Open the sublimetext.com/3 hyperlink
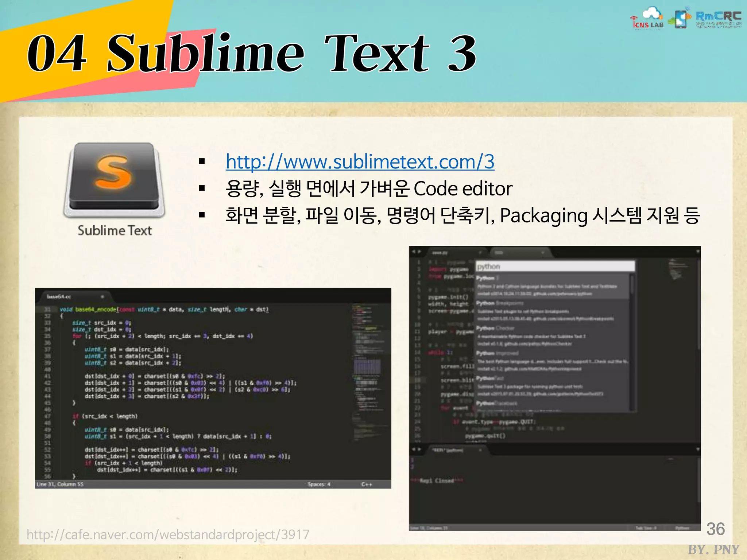Viewport: 747px width, 560px height. [360, 162]
